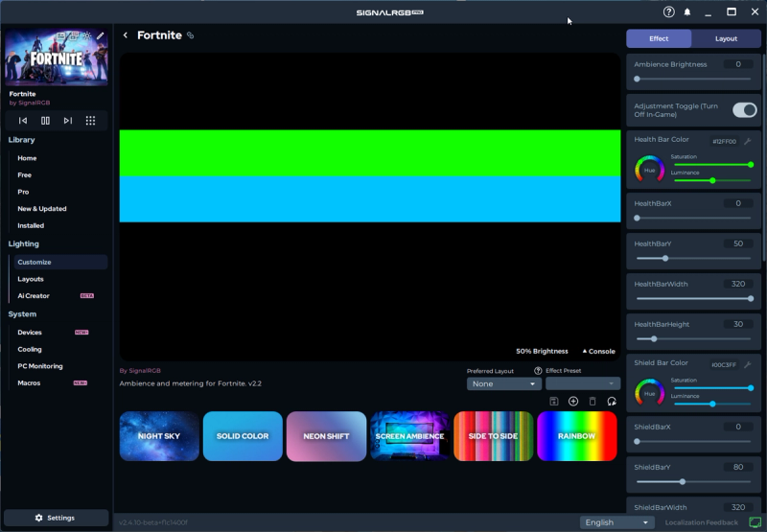Image resolution: width=767 pixels, height=532 pixels.
Task: Click the Health Bar Color wrench icon
Action: (747, 141)
